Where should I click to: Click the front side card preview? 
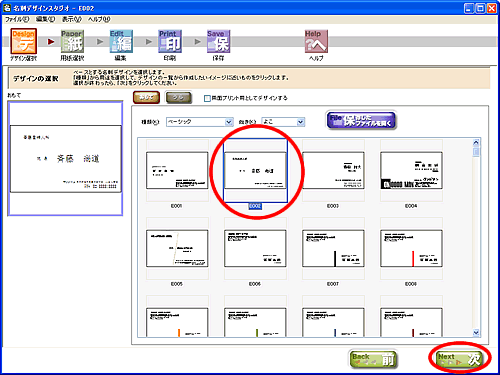pos(65,159)
